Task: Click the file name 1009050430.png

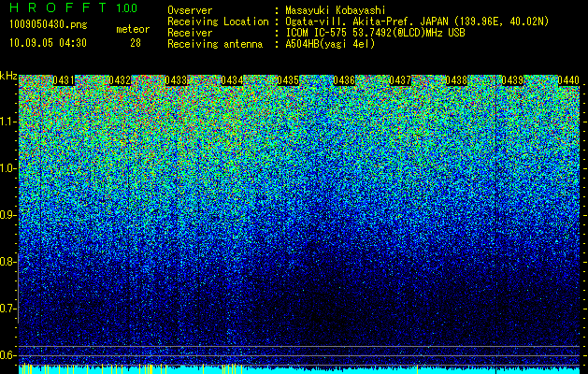Action: click(49, 25)
